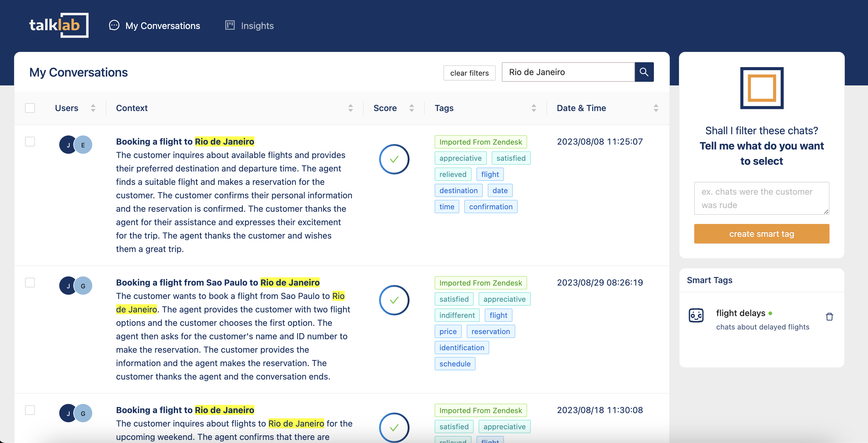Click the orange square assistant logo

click(x=761, y=88)
